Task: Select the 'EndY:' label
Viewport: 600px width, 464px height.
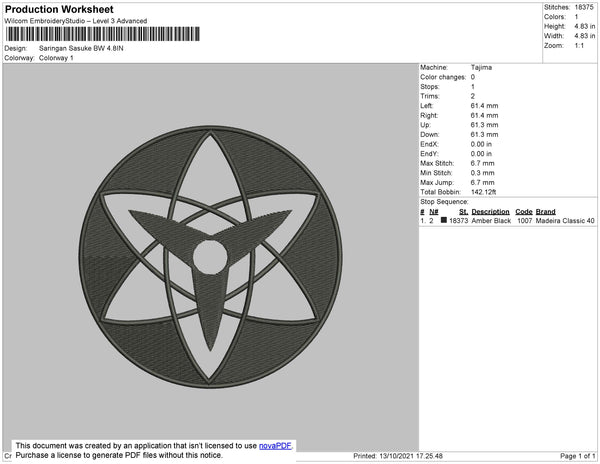Action: 429,154
